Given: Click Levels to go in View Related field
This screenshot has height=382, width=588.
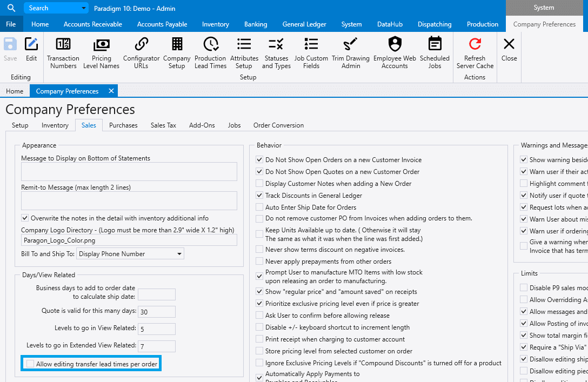Looking at the screenshot, I should click(x=157, y=329).
